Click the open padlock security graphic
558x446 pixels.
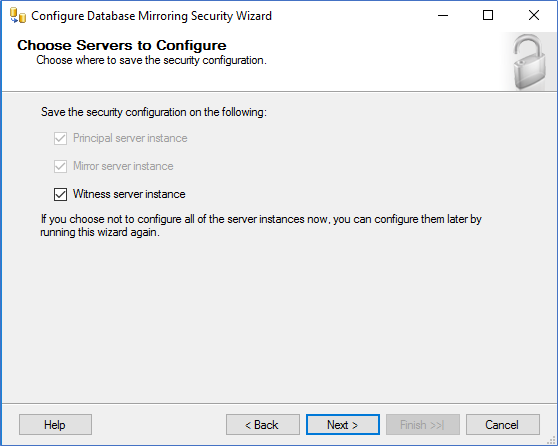pyautogui.click(x=529, y=62)
